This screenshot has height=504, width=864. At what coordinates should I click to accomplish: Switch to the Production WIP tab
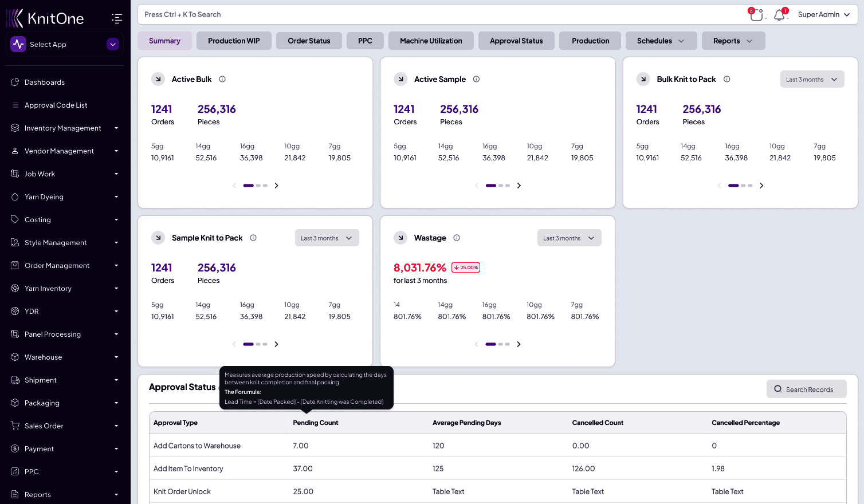coord(234,41)
